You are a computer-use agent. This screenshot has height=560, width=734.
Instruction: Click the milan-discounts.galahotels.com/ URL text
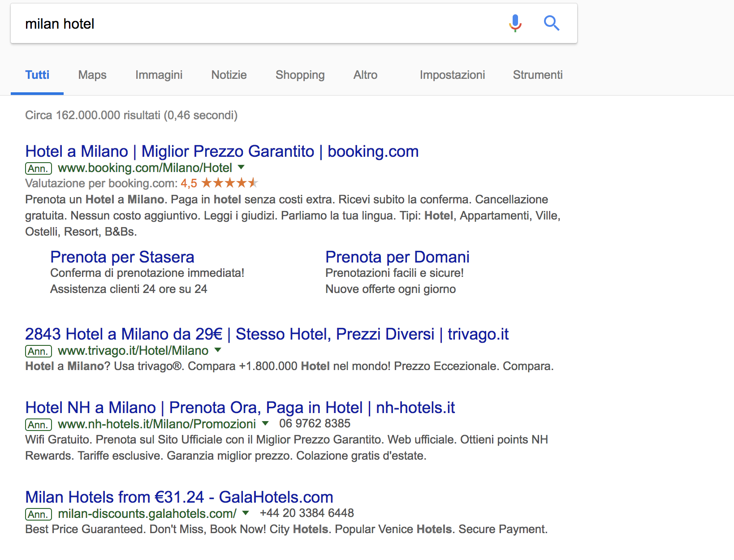tap(147, 514)
